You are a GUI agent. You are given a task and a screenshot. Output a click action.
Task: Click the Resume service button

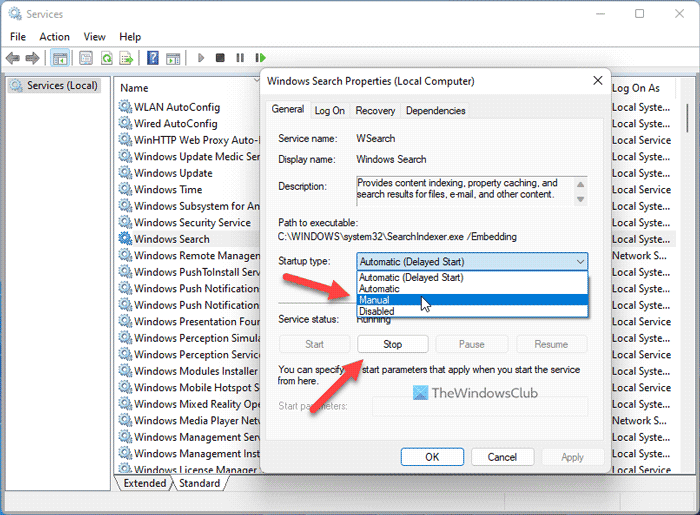pyautogui.click(x=551, y=344)
